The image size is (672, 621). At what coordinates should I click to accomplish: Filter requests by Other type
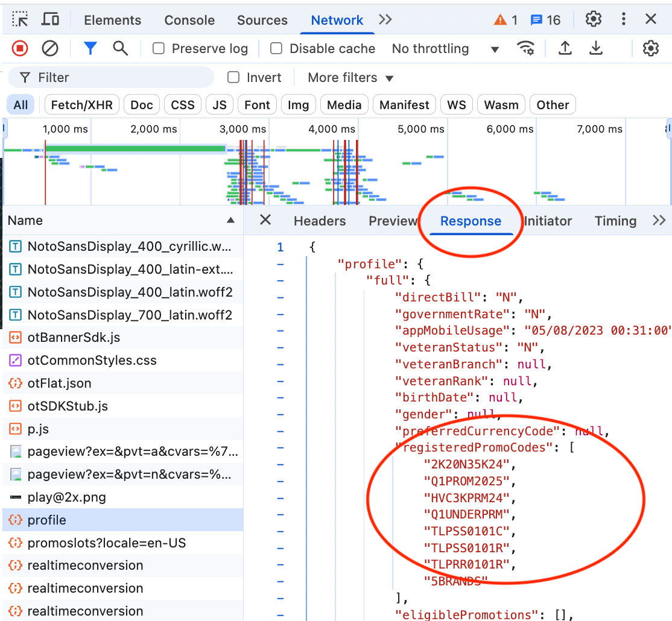[553, 105]
